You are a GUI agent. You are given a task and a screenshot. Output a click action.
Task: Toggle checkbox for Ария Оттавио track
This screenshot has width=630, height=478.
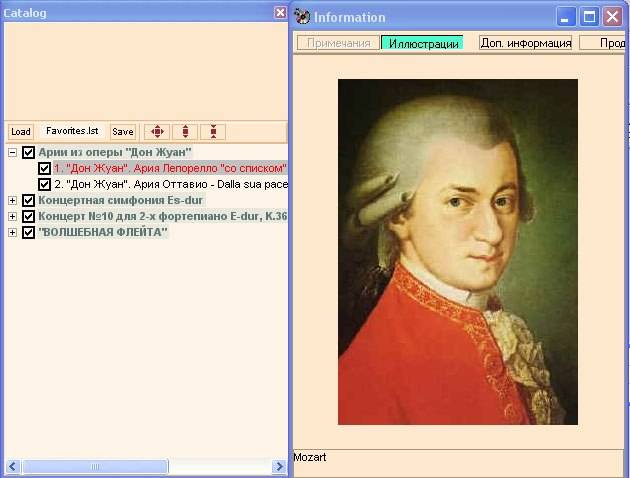tap(44, 184)
